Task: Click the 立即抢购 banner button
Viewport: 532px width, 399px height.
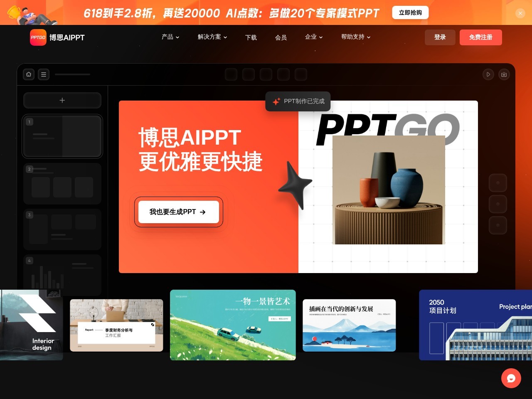Action: 410,12
